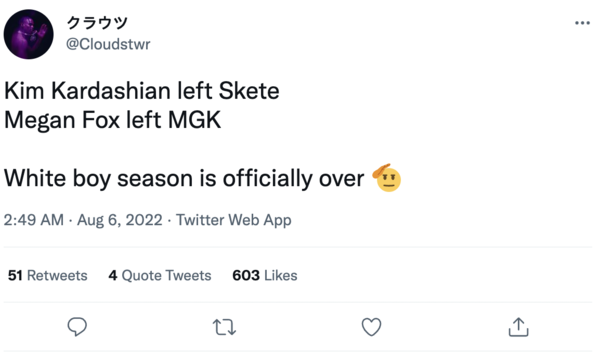The width and height of the screenshot is (600, 362).
Task: Open the Cloudstwr profile avatar picture
Action: [x=29, y=34]
